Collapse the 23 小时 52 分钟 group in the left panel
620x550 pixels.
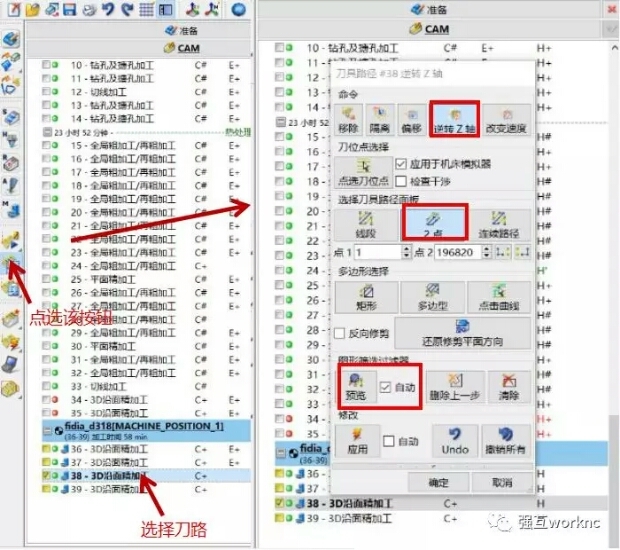[x=47, y=132]
